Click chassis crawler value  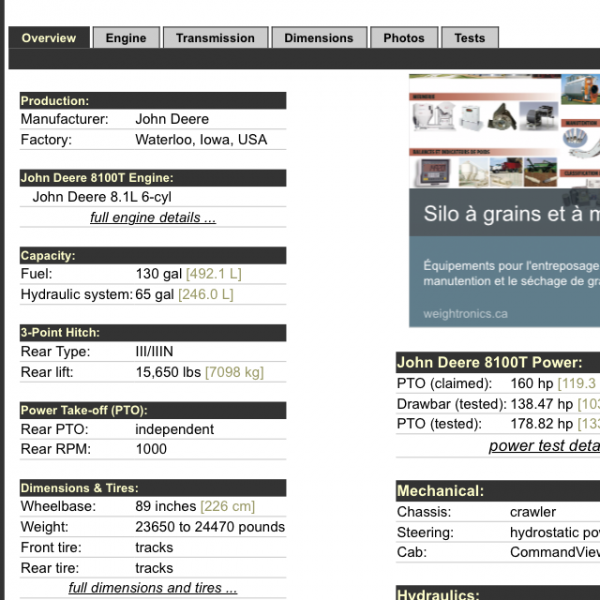(533, 512)
